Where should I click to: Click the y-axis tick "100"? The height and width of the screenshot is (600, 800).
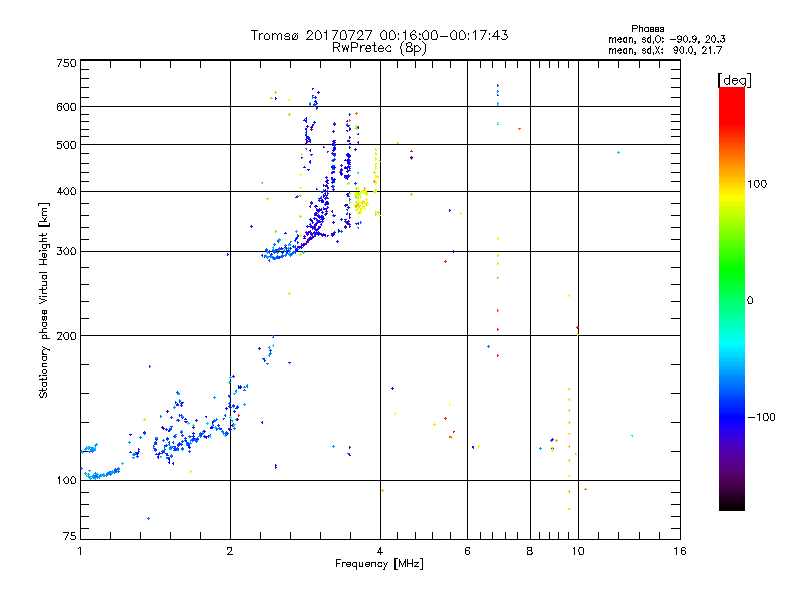point(66,480)
